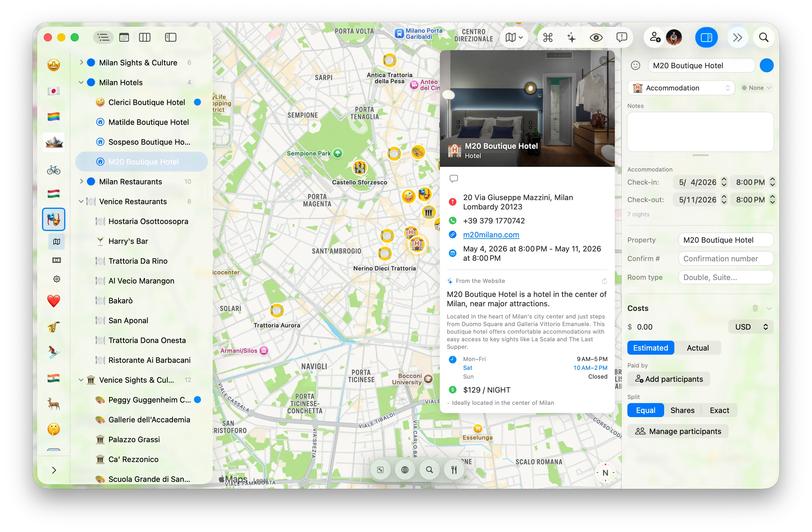Viewport: 812px width, 532px height.
Task: Collapse the Milan Hotels group
Action: click(x=81, y=82)
